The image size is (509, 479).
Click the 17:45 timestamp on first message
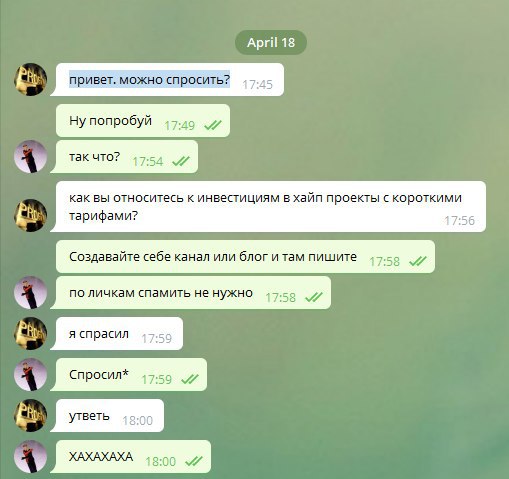tap(257, 85)
